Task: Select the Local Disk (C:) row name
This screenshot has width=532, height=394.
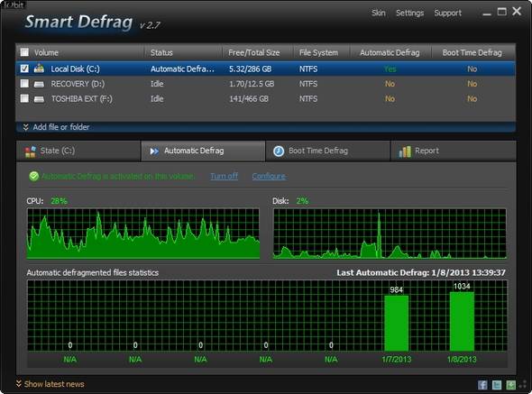Action: (x=75, y=69)
